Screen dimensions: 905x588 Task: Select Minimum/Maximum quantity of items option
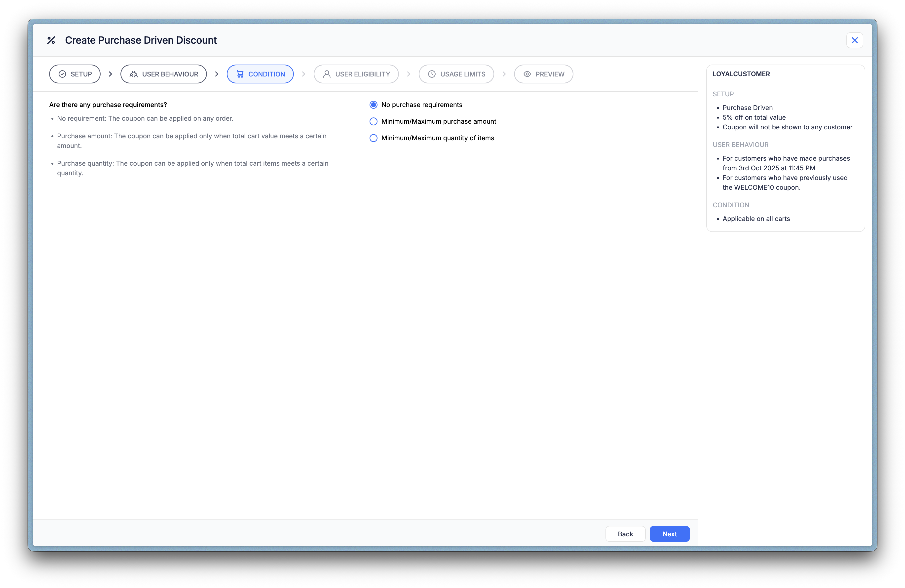point(374,138)
